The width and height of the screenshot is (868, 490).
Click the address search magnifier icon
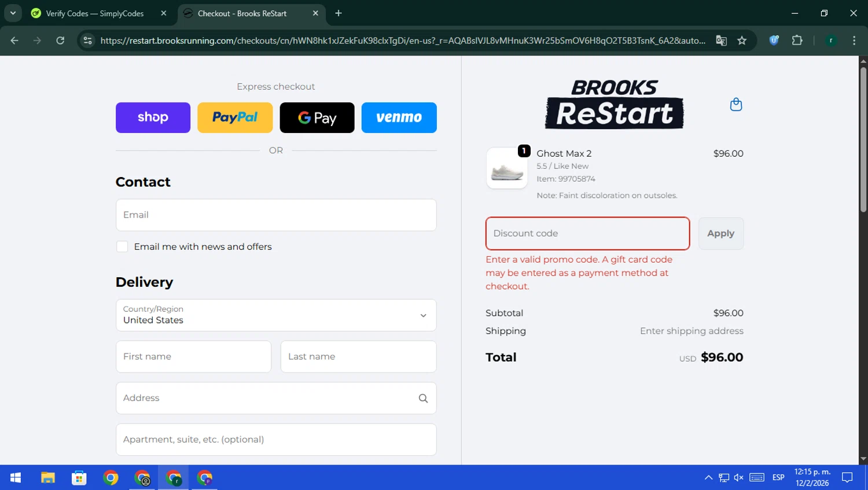click(x=423, y=398)
